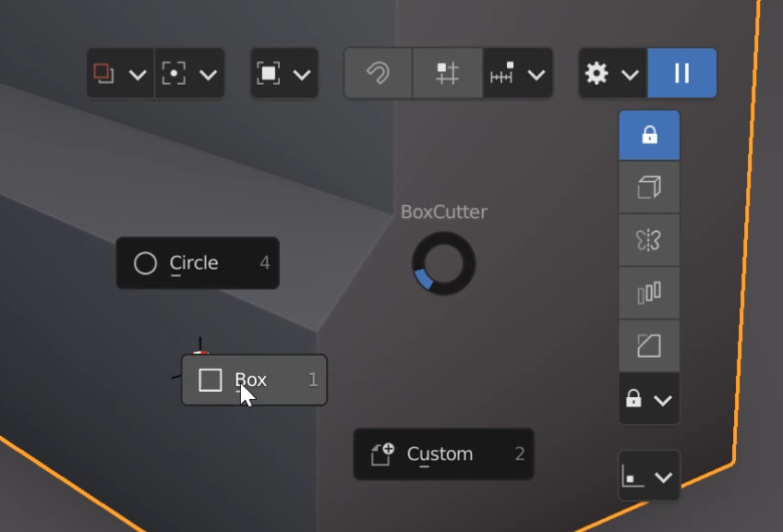
Task: Expand the dropdown next to corner axis icon
Action: [663, 478]
